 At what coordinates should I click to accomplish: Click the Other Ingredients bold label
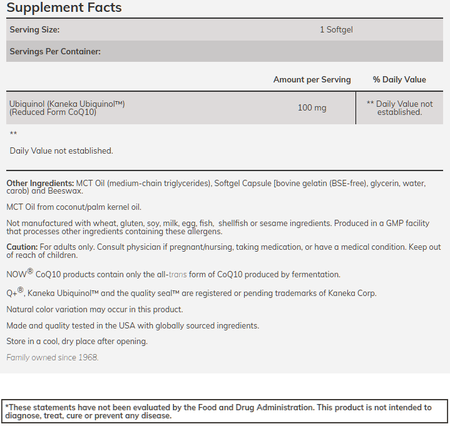point(40,183)
